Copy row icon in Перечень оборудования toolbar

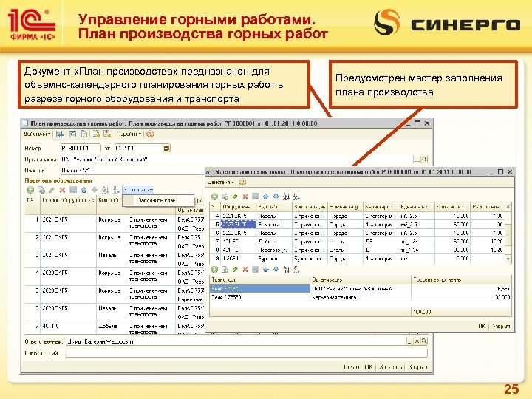click(x=41, y=190)
